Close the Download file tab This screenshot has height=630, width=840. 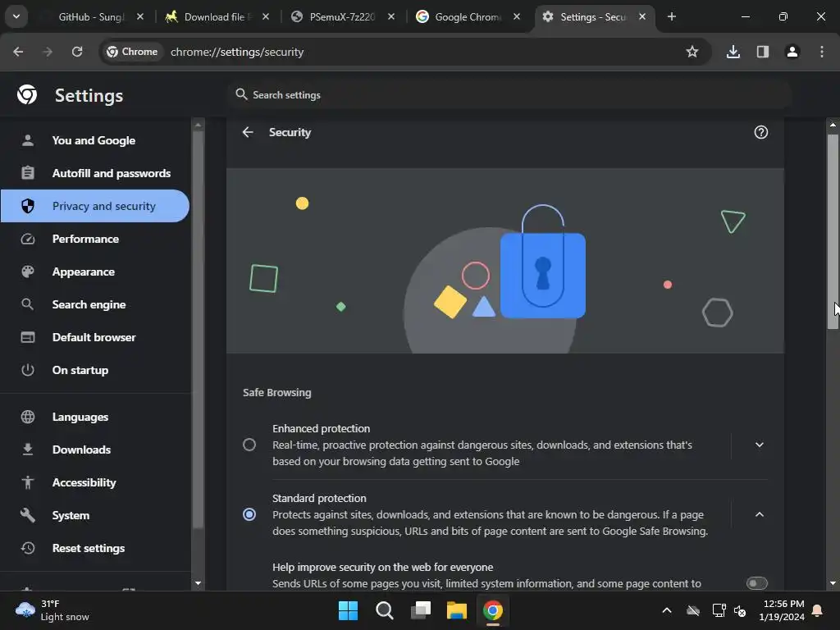point(265,16)
